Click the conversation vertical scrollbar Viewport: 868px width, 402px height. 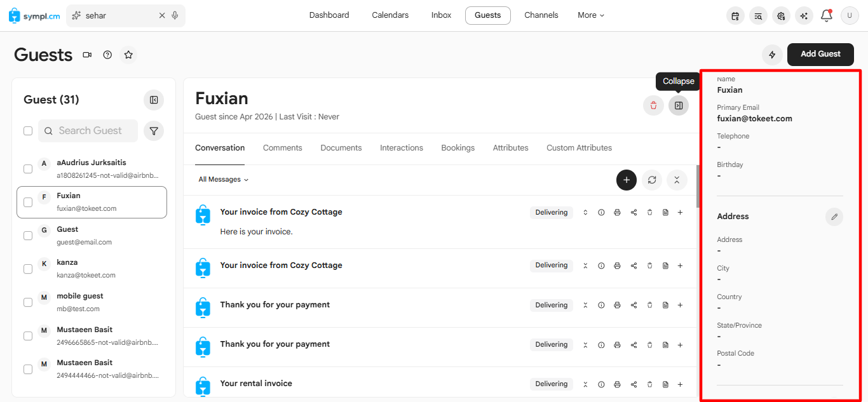696,186
